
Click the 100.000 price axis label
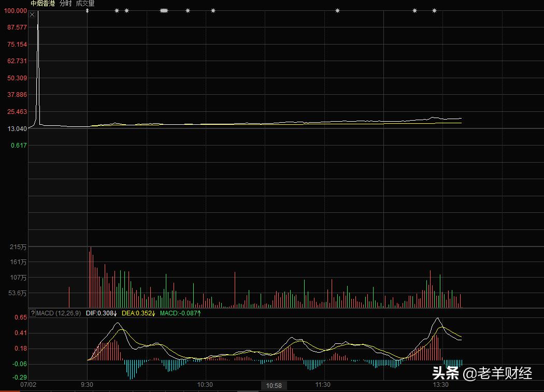tap(15, 11)
